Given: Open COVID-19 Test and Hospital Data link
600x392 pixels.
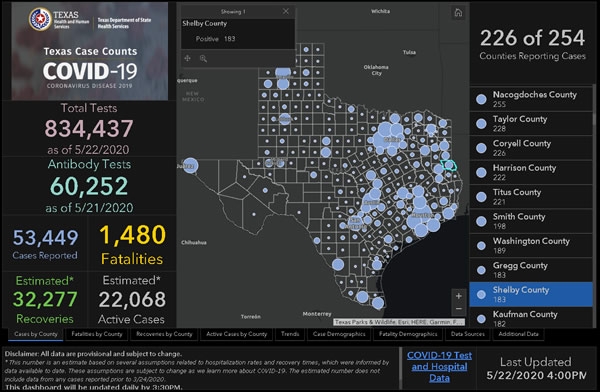Looking at the screenshot, I should coord(439,367).
